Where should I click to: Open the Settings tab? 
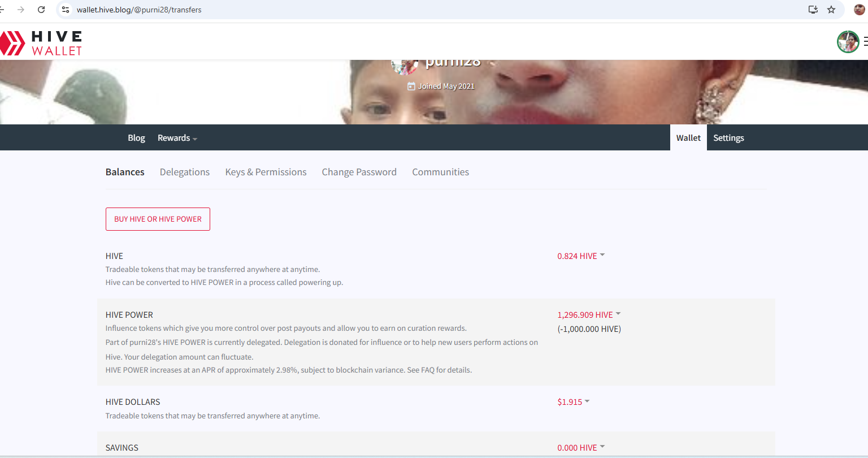[x=728, y=138]
